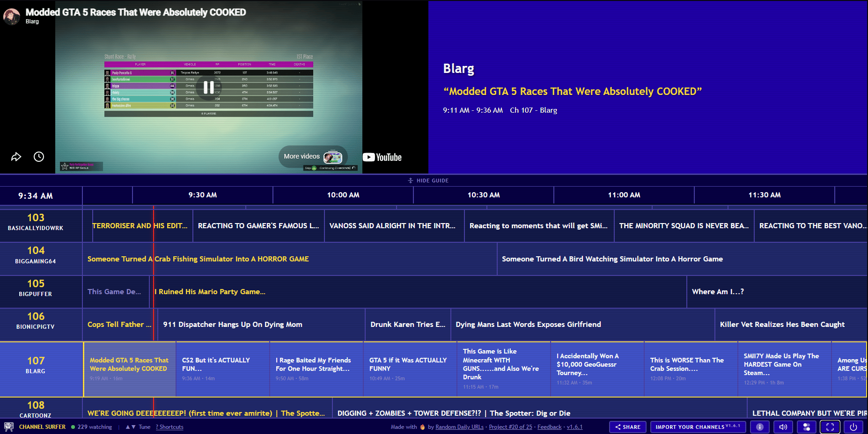This screenshot has width=868, height=434.
Task: Select channel 108 Cartoonz
Action: click(41, 408)
